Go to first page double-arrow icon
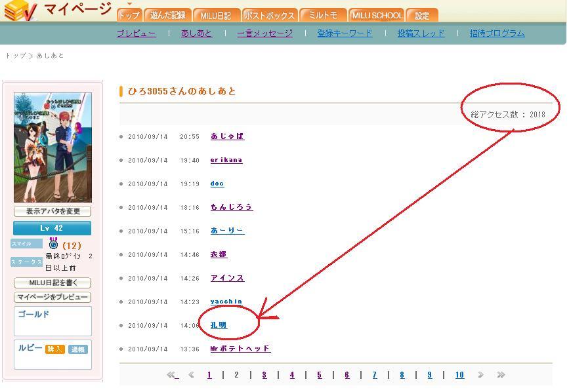This screenshot has width=569, height=392. pyautogui.click(x=173, y=375)
